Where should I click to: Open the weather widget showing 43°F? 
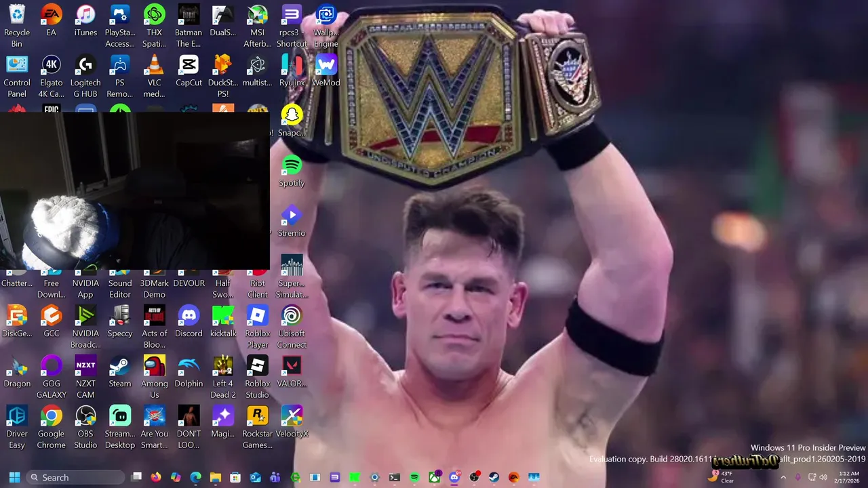point(721,477)
